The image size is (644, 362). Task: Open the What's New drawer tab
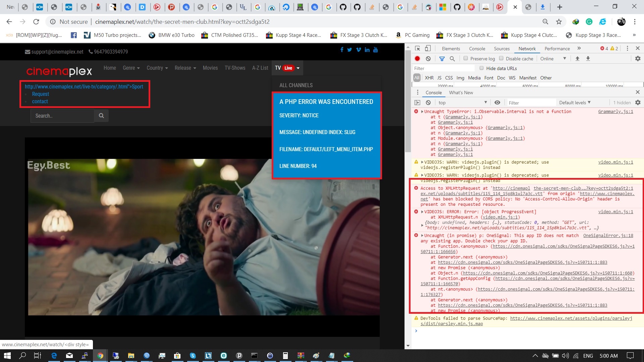pos(461,93)
